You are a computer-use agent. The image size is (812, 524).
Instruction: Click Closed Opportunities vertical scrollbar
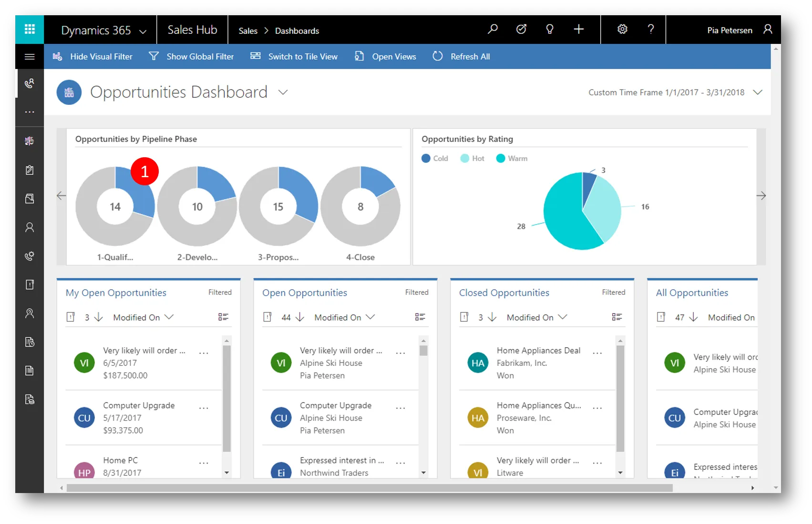click(x=620, y=398)
